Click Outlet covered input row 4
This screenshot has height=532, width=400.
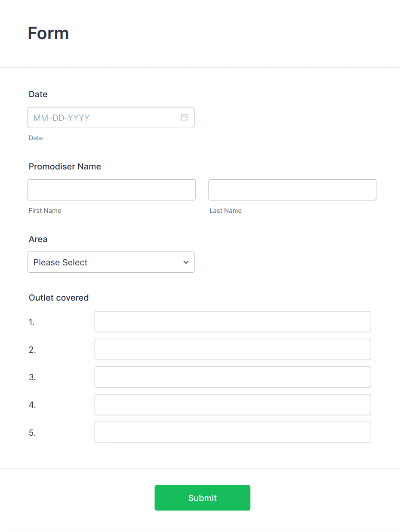coord(232,404)
